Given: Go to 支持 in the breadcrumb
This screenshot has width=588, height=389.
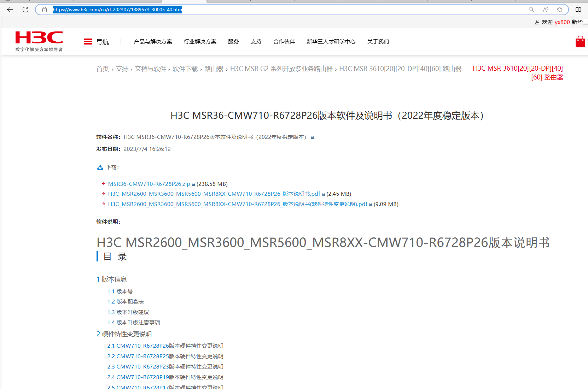Looking at the screenshot, I should tap(122, 69).
